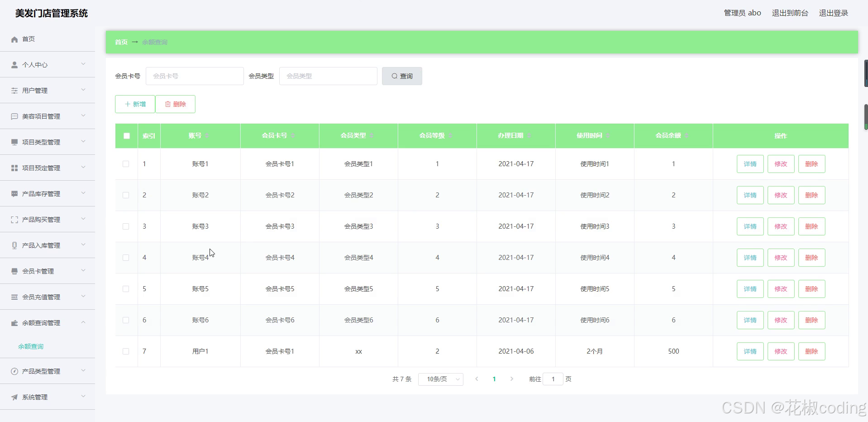Click 退出到前台 link
The image size is (868, 422).
click(x=790, y=13)
